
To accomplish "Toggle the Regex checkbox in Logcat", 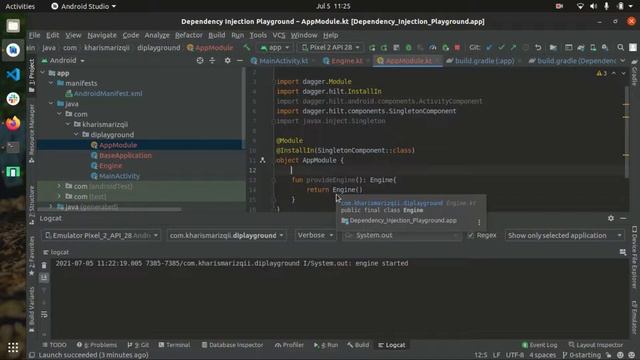I will click(x=471, y=236).
